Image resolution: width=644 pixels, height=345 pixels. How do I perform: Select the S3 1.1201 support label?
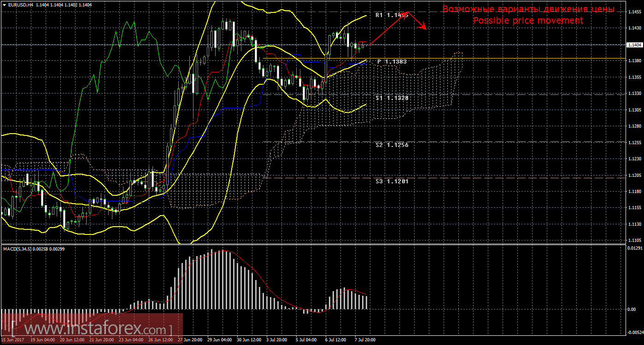392,181
